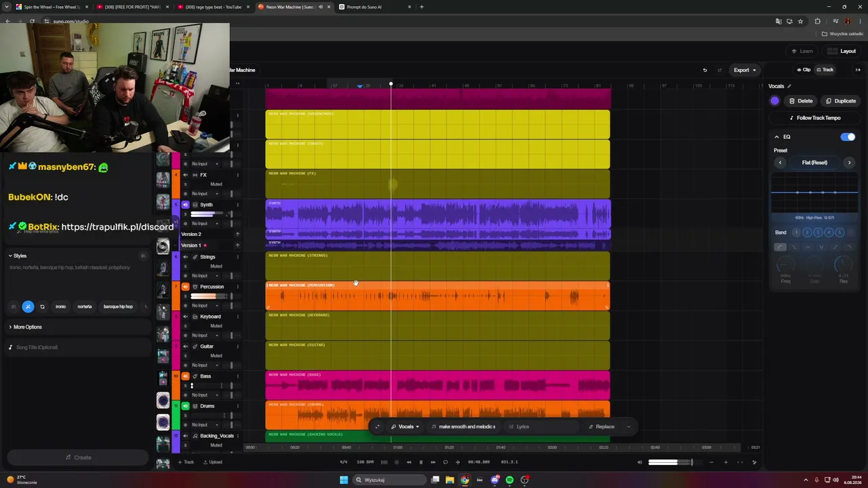Click Follow Track Tempo button

[x=814, y=118]
